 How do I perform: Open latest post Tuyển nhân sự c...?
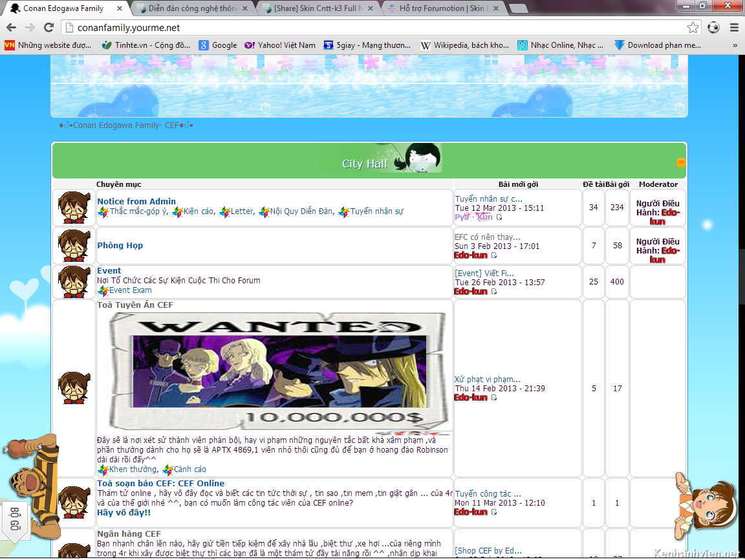489,199
